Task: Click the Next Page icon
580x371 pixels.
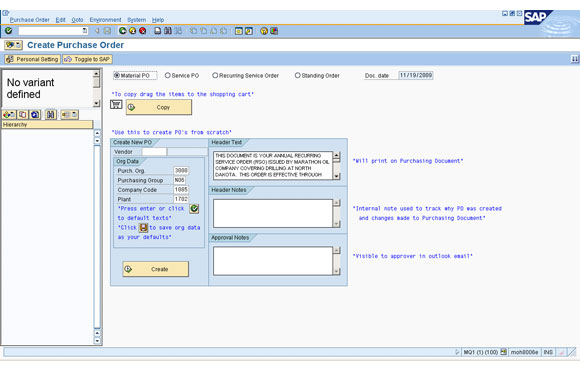Action: (x=213, y=31)
